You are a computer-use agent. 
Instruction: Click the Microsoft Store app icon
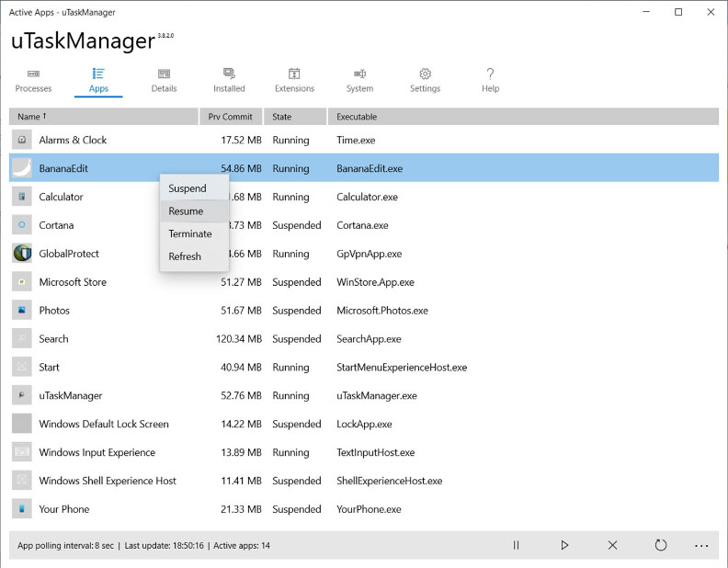click(22, 281)
